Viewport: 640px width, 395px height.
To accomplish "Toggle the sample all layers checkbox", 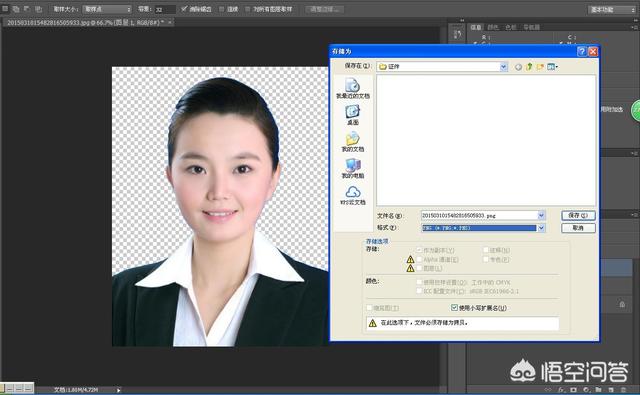I will point(248,9).
